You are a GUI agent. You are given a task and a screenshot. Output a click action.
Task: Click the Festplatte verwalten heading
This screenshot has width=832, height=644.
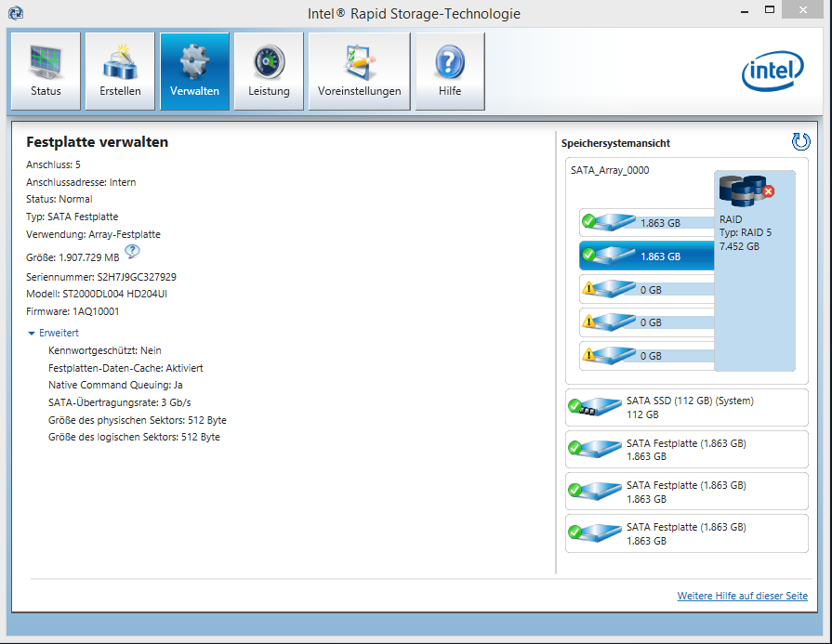tap(97, 142)
